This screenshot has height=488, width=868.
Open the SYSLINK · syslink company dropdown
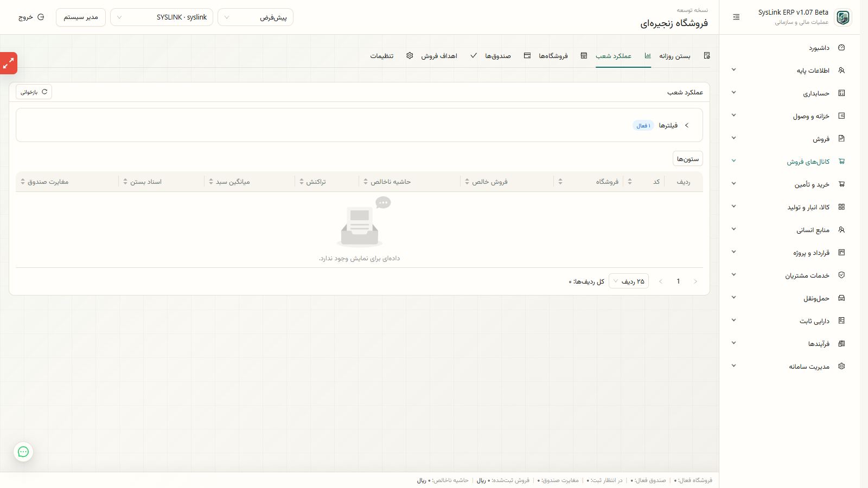point(162,17)
